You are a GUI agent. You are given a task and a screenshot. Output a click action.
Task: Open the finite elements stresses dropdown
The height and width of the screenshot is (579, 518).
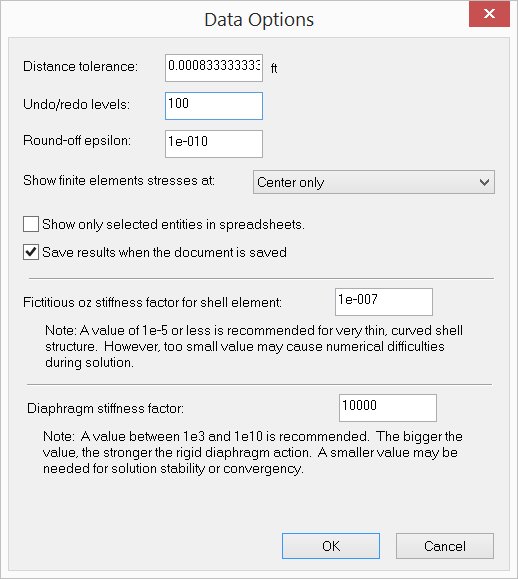click(374, 182)
